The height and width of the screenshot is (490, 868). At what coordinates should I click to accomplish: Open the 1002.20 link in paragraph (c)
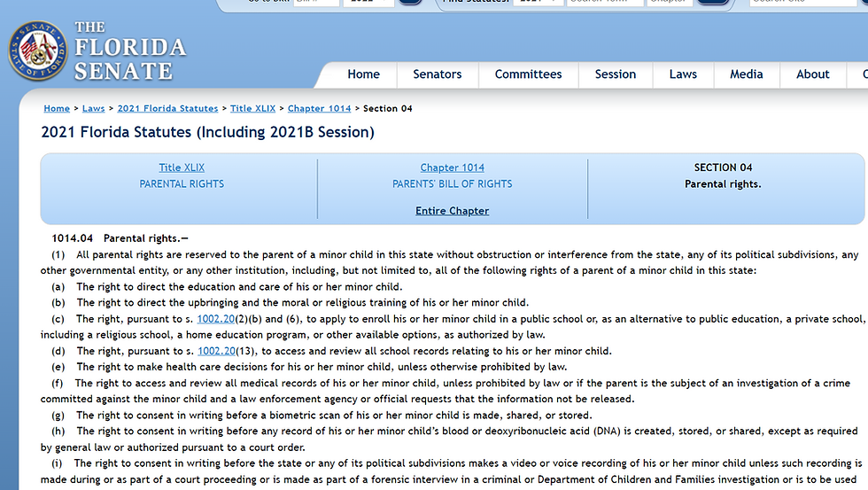pos(216,319)
